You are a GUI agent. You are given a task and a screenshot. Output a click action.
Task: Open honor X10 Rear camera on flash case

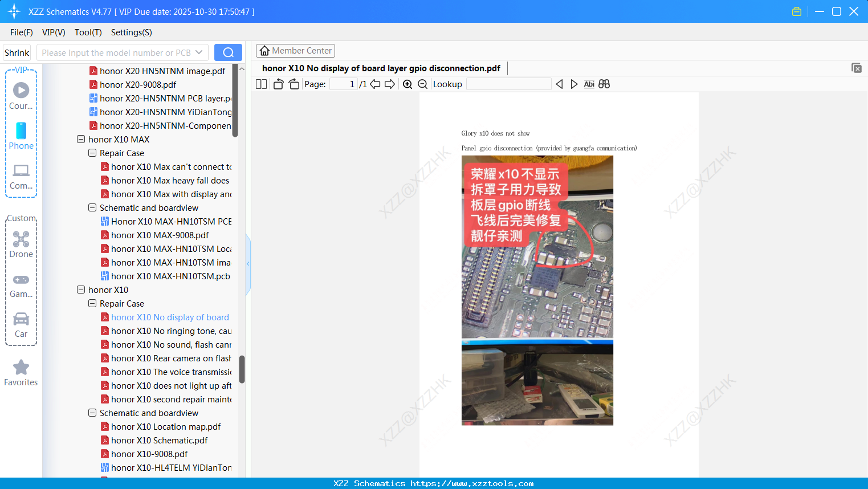pyautogui.click(x=166, y=358)
